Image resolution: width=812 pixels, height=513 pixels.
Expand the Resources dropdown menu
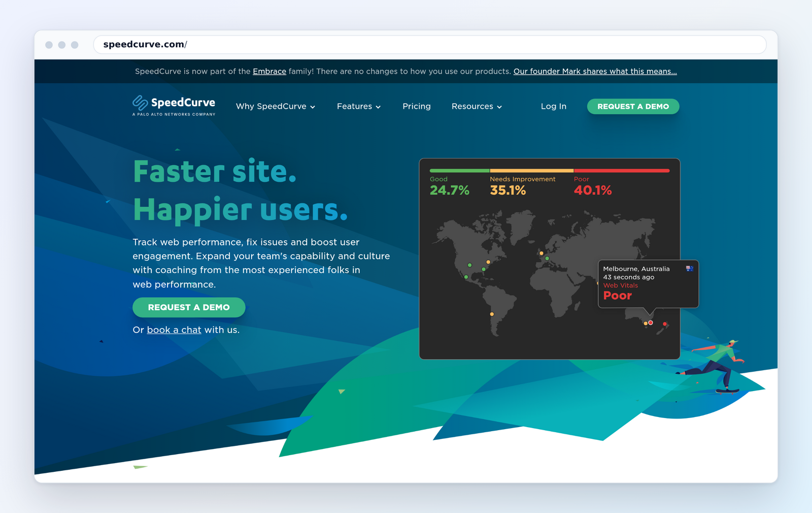(477, 107)
